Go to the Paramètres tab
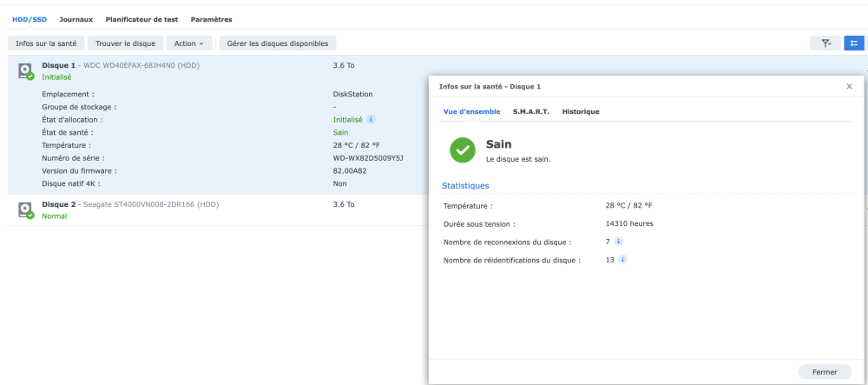 (211, 19)
